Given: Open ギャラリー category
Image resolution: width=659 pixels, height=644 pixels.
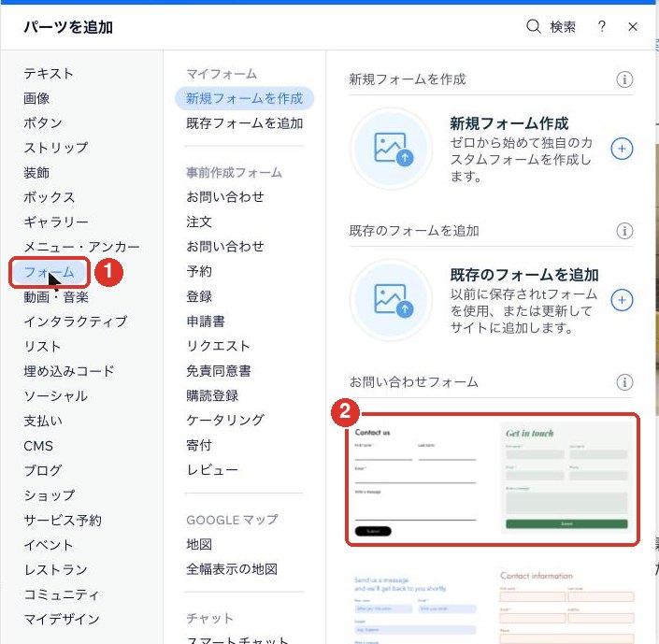Looking at the screenshot, I should pyautogui.click(x=56, y=222).
